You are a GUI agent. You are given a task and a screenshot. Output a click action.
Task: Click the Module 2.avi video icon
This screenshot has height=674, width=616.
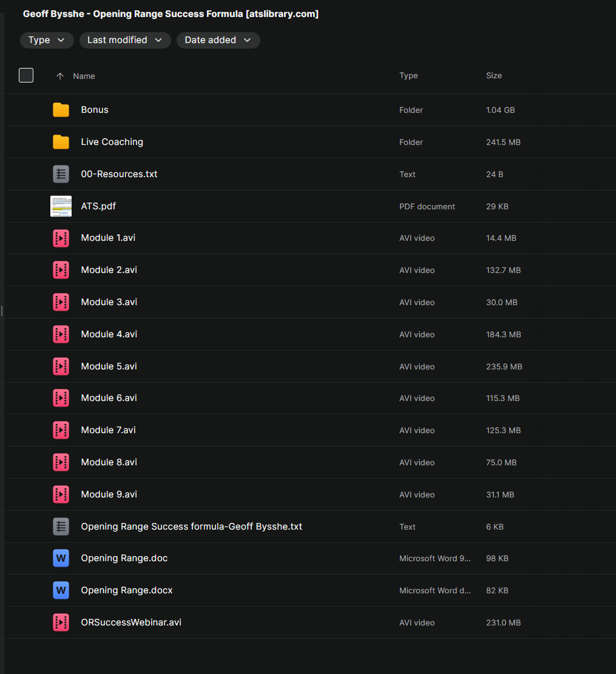[61, 270]
